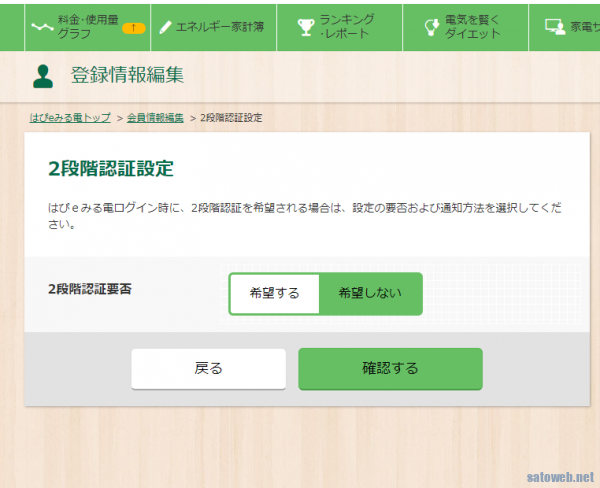This screenshot has height=488, width=600.
Task: Click the 2段階認証設定 breadcrumb text
Action: 231,118
